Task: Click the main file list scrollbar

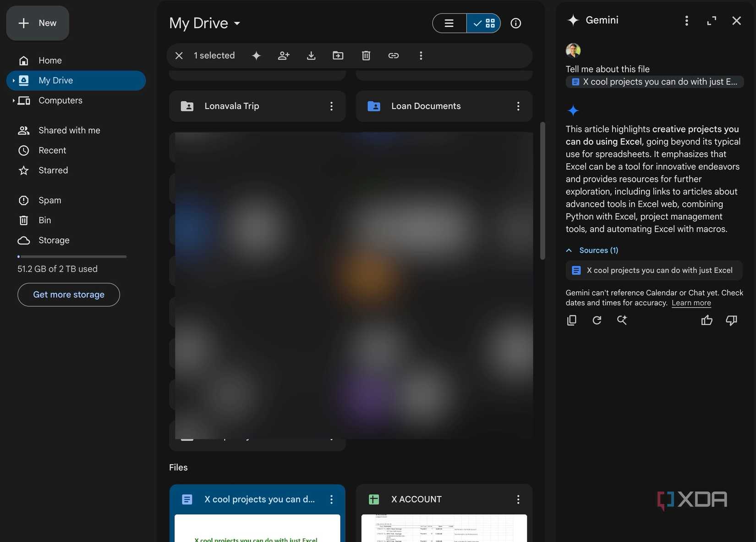Action: 542,191
